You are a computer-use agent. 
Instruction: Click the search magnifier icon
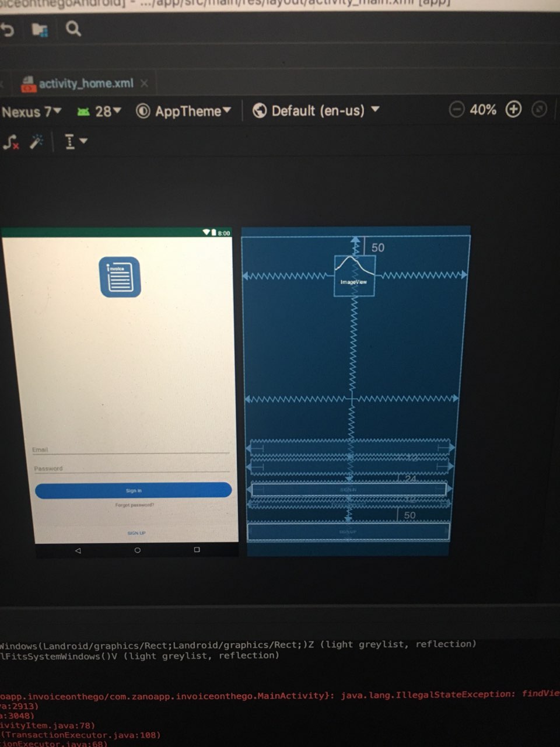point(73,29)
